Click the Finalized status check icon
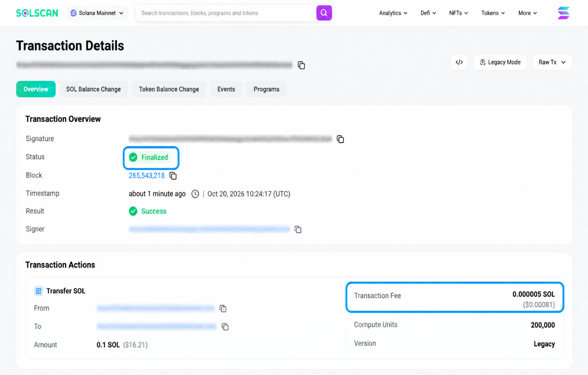This screenshot has height=375, width=588. click(x=133, y=157)
